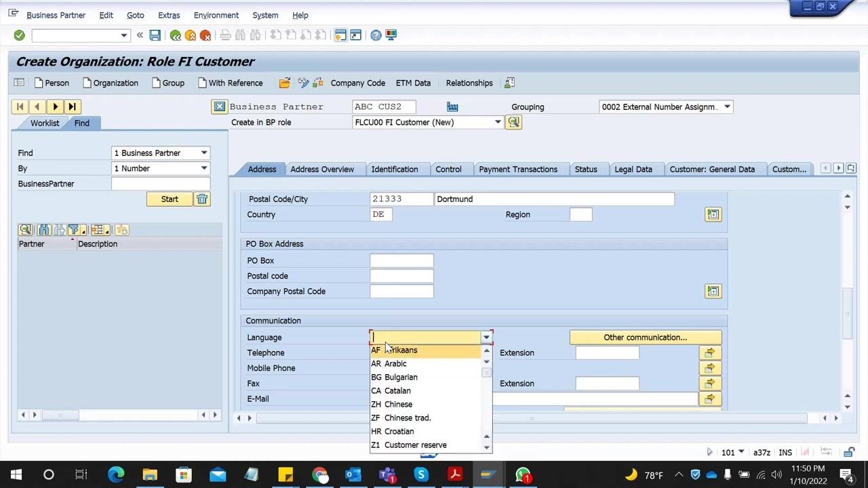Click the binoculars find icon in locator

coord(44,230)
